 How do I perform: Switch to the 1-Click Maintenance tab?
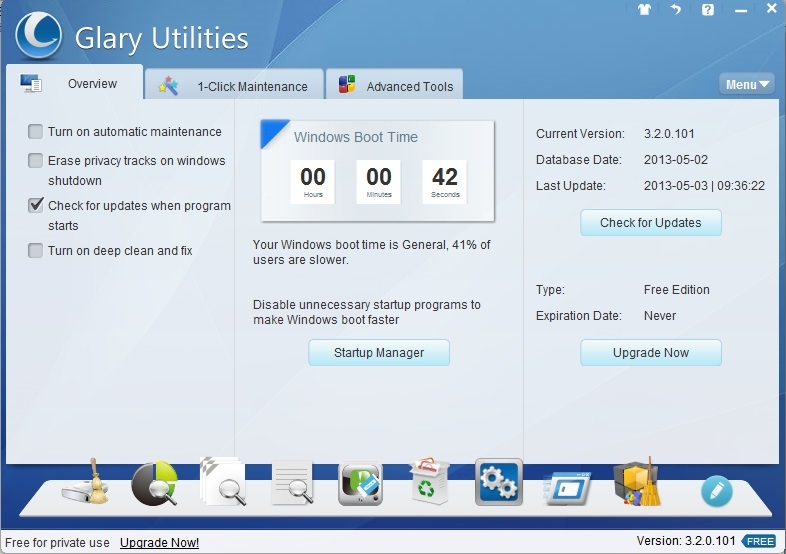click(235, 86)
